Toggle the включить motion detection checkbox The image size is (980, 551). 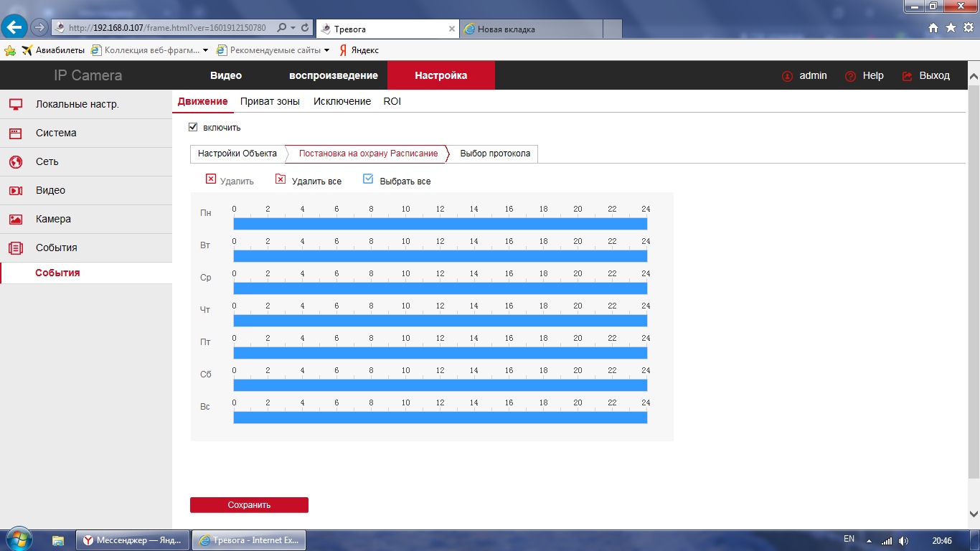click(192, 127)
